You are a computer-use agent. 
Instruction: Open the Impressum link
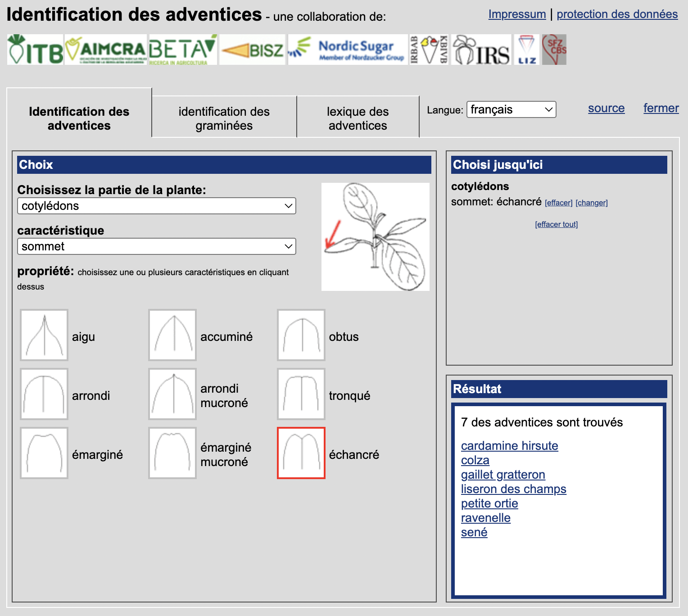517,14
